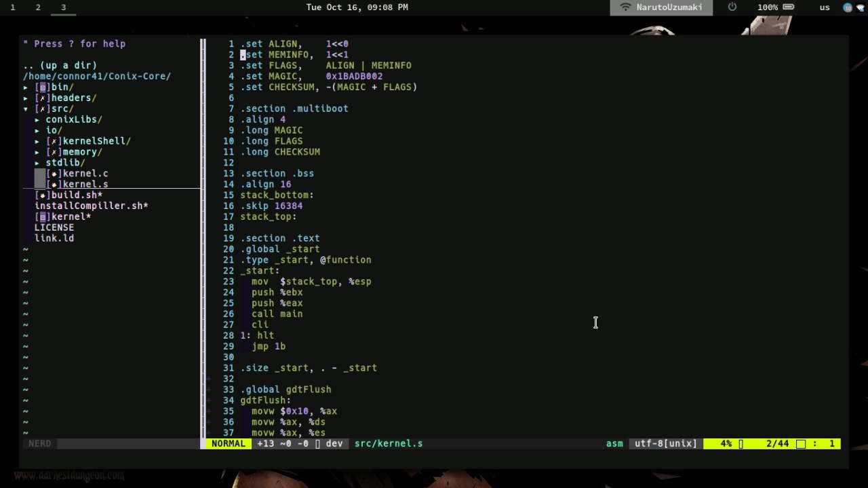Image resolution: width=868 pixels, height=488 pixels.
Task: Click the battery icon beside 100%
Action: tap(790, 7)
